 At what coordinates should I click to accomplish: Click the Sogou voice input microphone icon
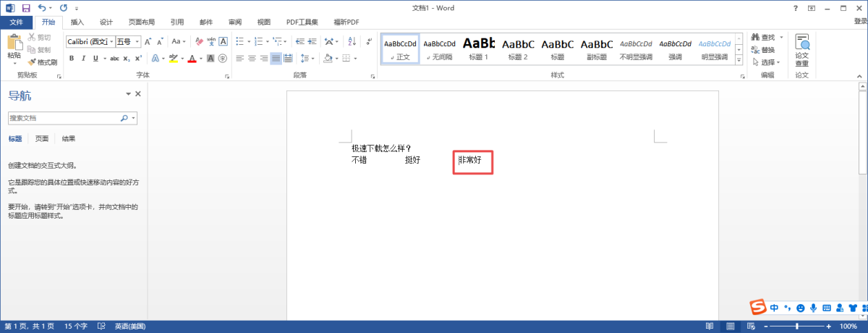(x=814, y=308)
